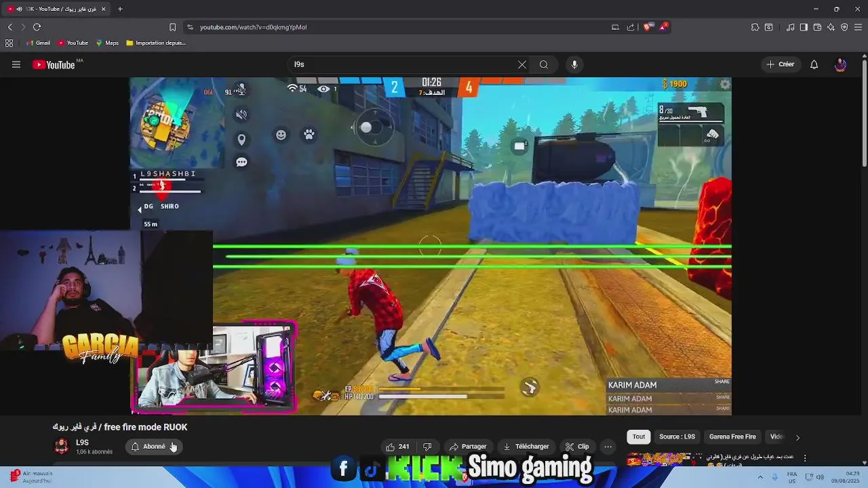Select the Tout filter chip
868x488 pixels.
[639, 437]
